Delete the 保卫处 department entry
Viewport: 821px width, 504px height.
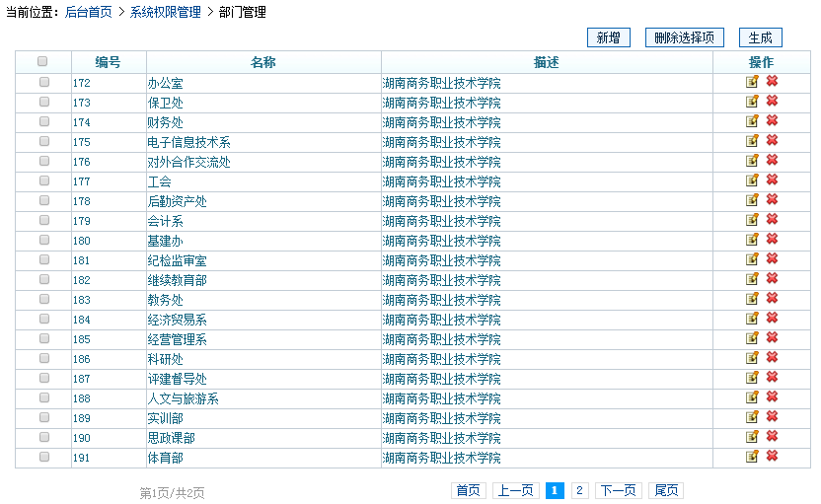click(772, 101)
